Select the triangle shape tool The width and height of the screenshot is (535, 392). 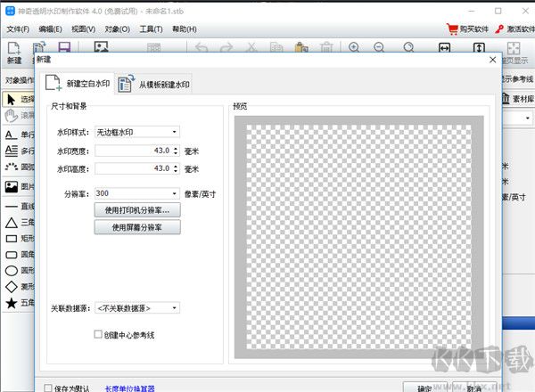pos(12,222)
